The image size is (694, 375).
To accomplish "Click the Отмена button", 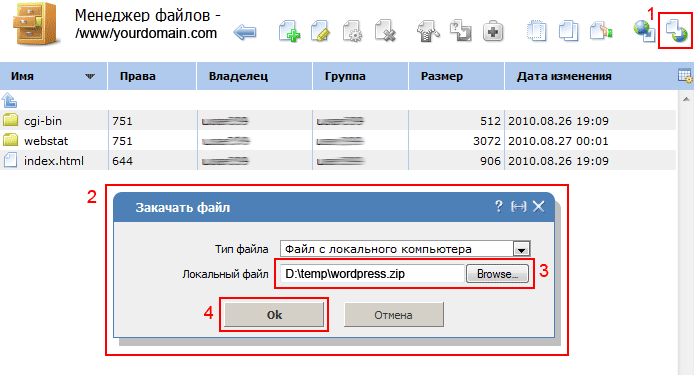I will (393, 315).
